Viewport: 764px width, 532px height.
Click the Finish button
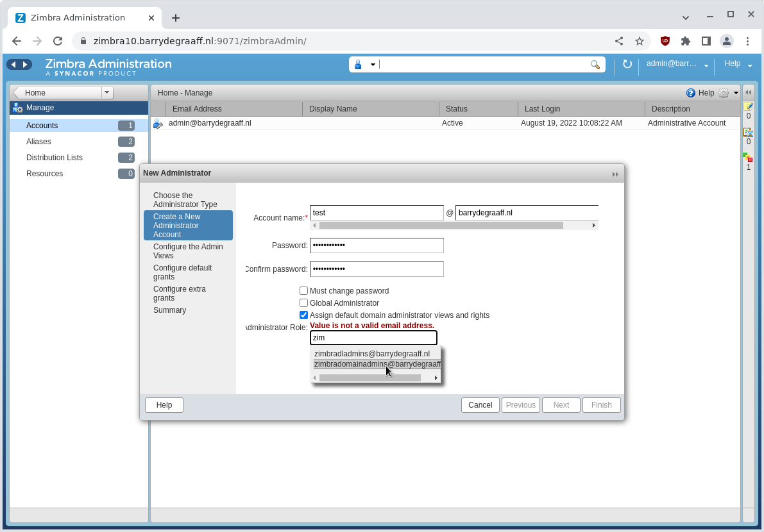[x=602, y=405]
